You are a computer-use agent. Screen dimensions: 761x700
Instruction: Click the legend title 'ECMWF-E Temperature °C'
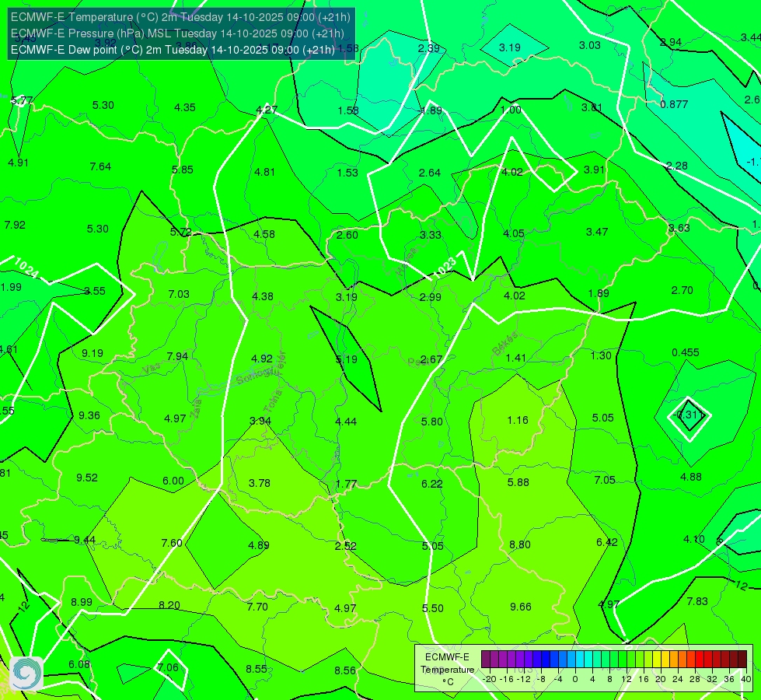447,670
